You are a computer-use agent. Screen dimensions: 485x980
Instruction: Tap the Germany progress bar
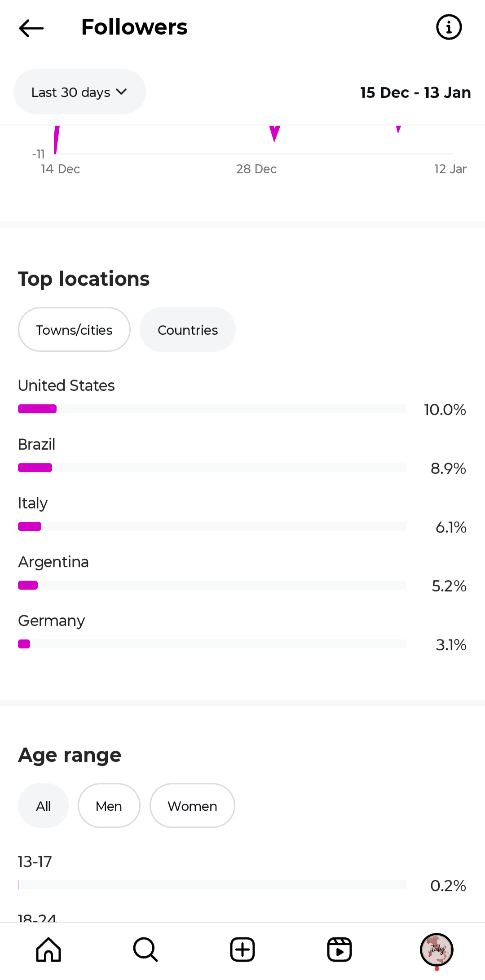[x=212, y=644]
